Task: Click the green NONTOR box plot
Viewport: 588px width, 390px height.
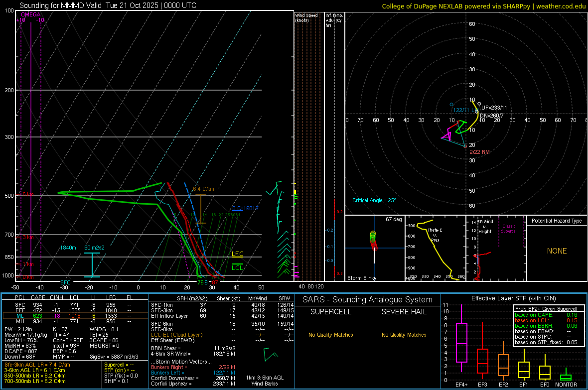Action: (x=566, y=377)
